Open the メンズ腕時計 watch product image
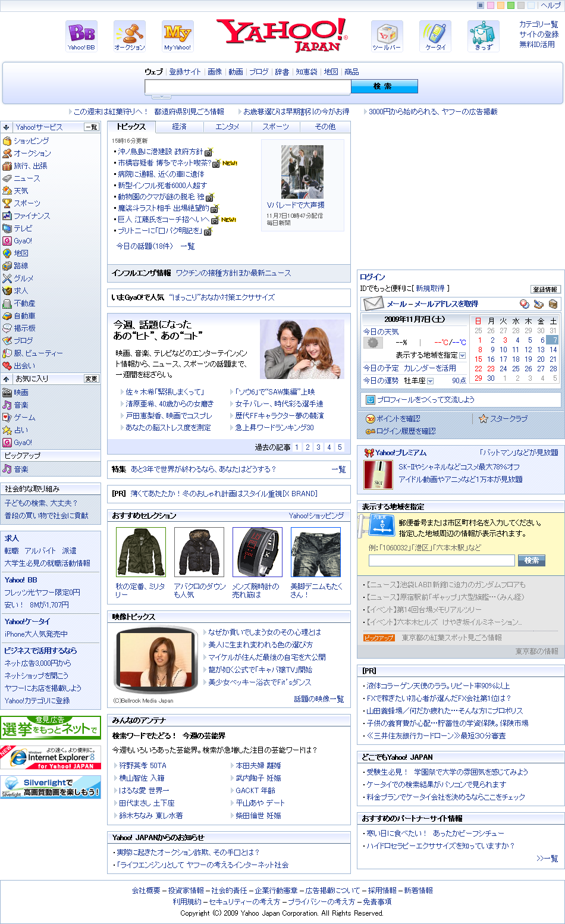 [257, 552]
